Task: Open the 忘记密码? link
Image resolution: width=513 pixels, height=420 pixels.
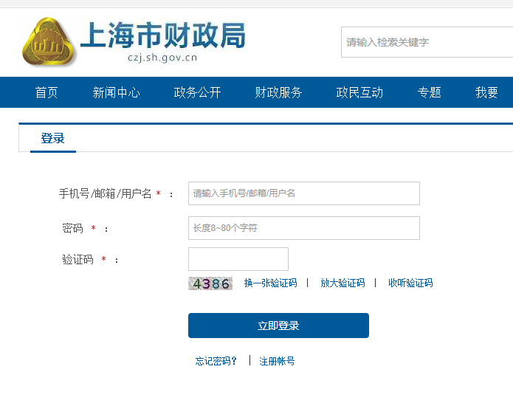Action: (x=216, y=361)
